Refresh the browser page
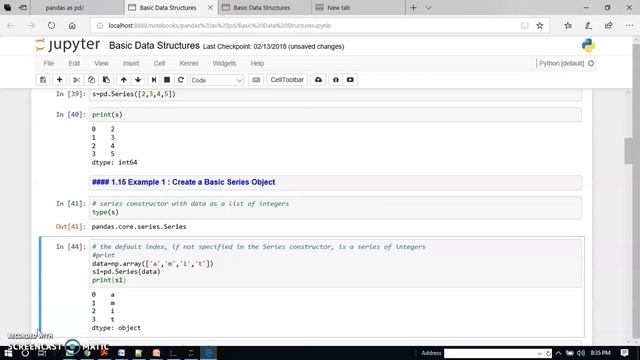 click(51, 25)
